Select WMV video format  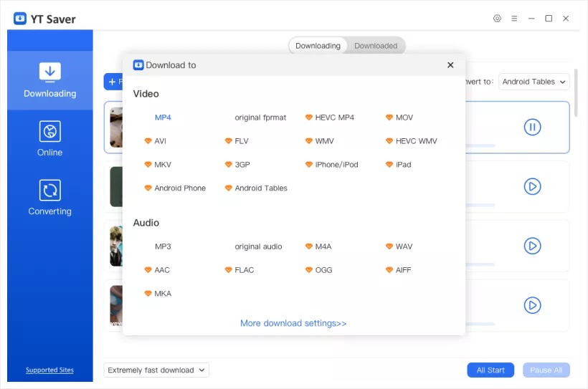[x=320, y=141]
